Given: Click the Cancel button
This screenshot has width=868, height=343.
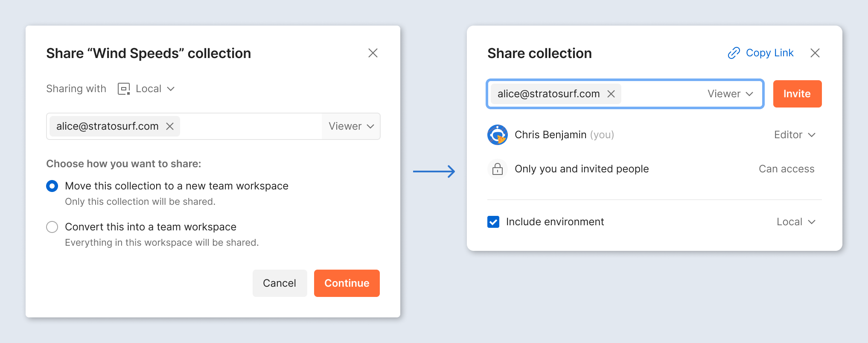Looking at the screenshot, I should click(280, 283).
